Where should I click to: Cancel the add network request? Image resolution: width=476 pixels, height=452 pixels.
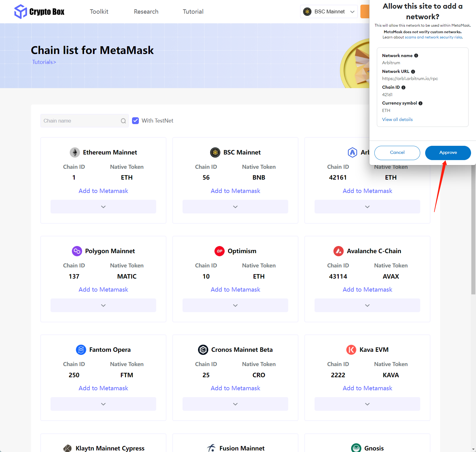[x=397, y=153]
